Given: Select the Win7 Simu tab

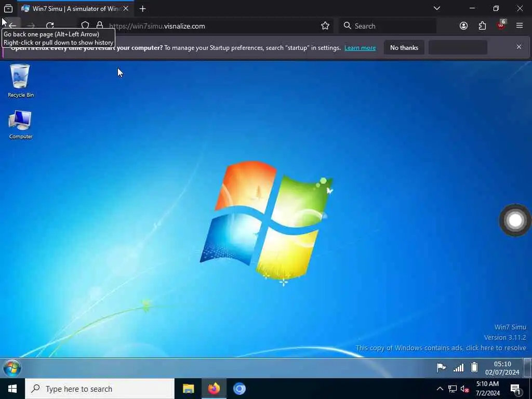Looking at the screenshot, I should [x=75, y=8].
